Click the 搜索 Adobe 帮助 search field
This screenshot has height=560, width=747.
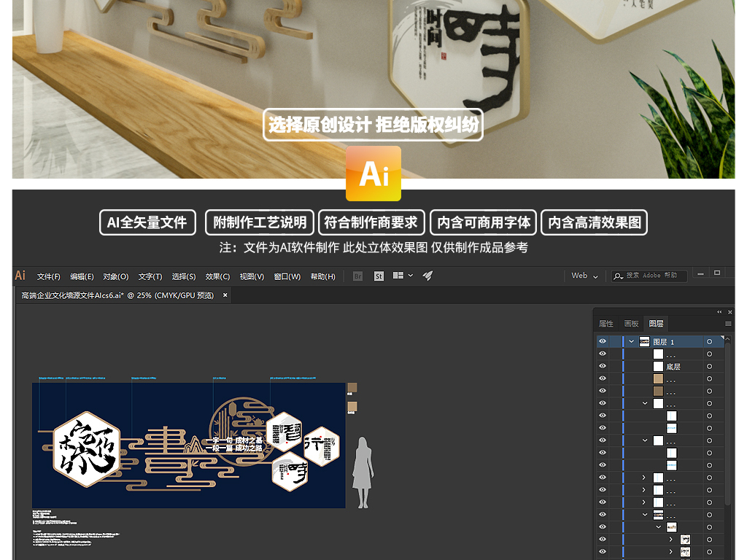[x=649, y=276]
